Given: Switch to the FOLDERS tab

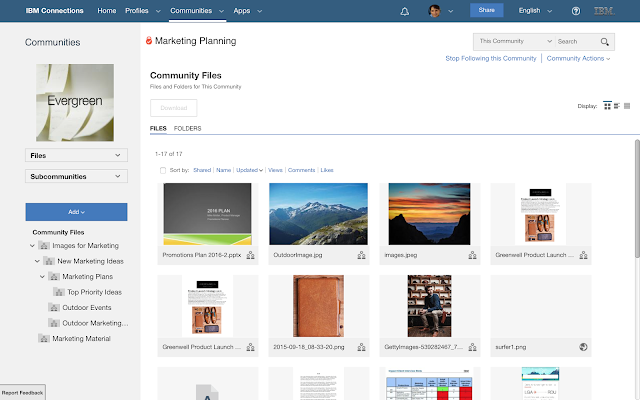Looking at the screenshot, I should point(187,129).
